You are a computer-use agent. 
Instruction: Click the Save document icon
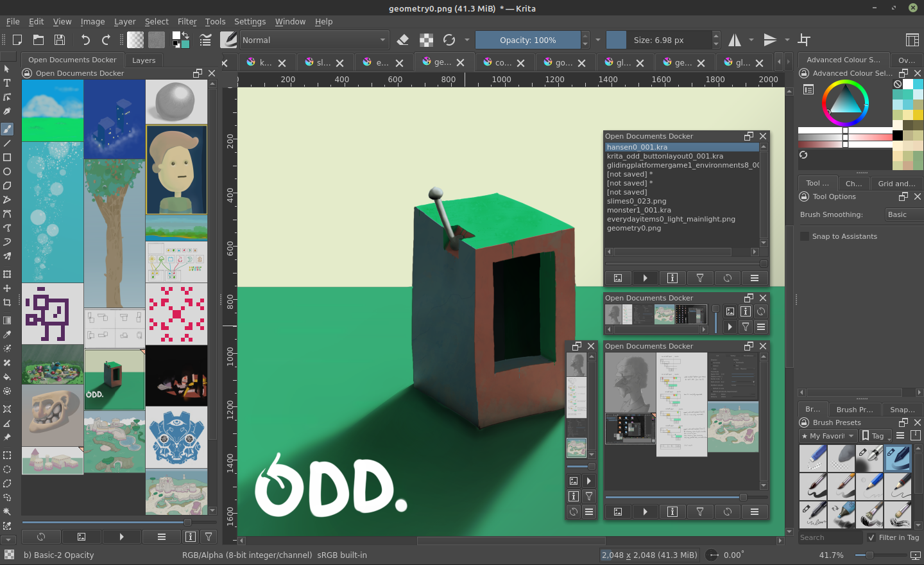pos(60,40)
